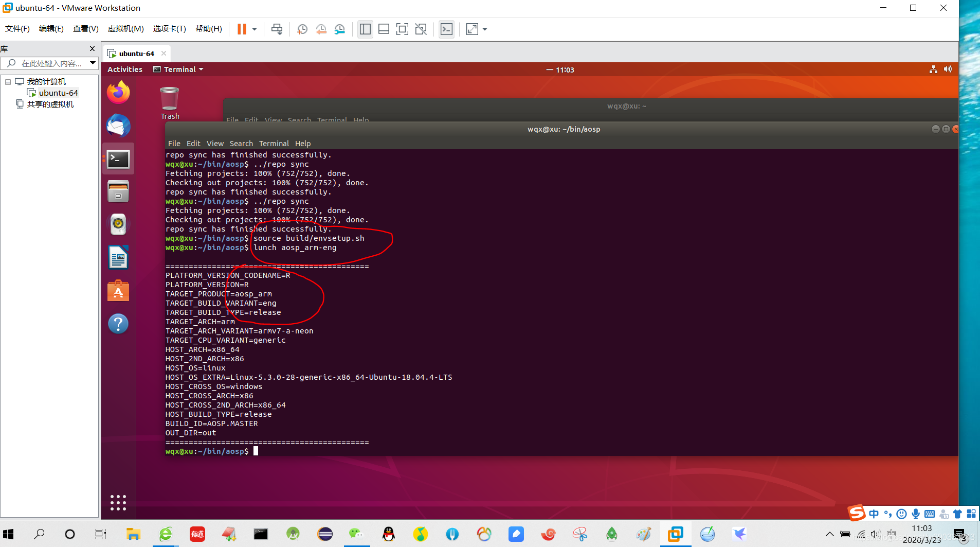Open the 编辑(E) menu

click(x=51, y=29)
